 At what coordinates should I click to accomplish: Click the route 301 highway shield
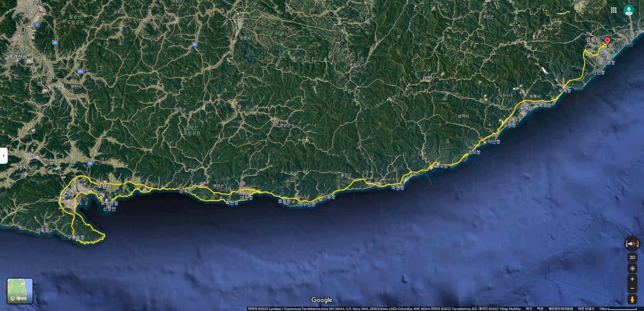(x=81, y=72)
